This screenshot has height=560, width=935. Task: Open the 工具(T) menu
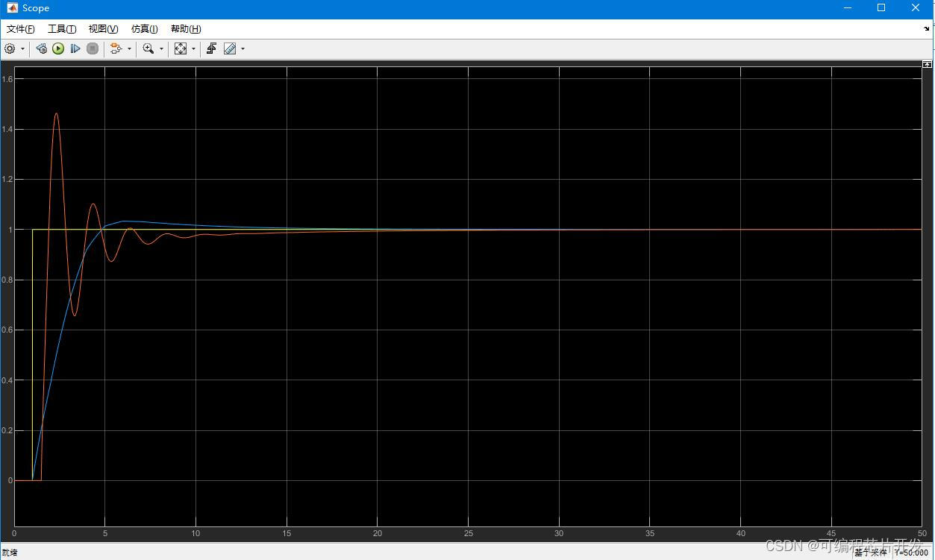[x=62, y=29]
